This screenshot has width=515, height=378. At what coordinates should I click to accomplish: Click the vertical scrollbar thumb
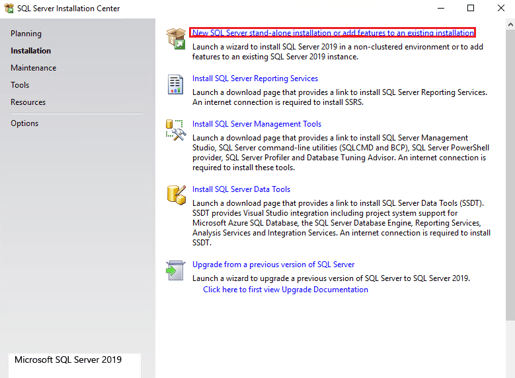click(510, 175)
